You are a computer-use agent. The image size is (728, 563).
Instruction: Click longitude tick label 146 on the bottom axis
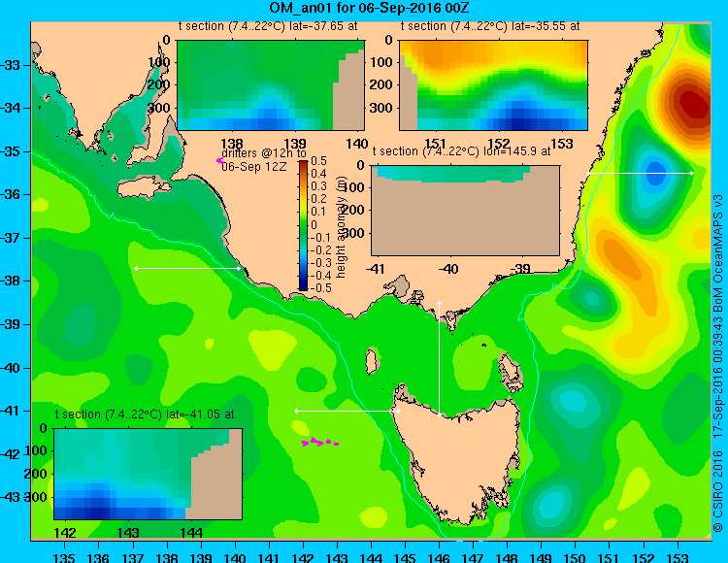[x=439, y=557]
